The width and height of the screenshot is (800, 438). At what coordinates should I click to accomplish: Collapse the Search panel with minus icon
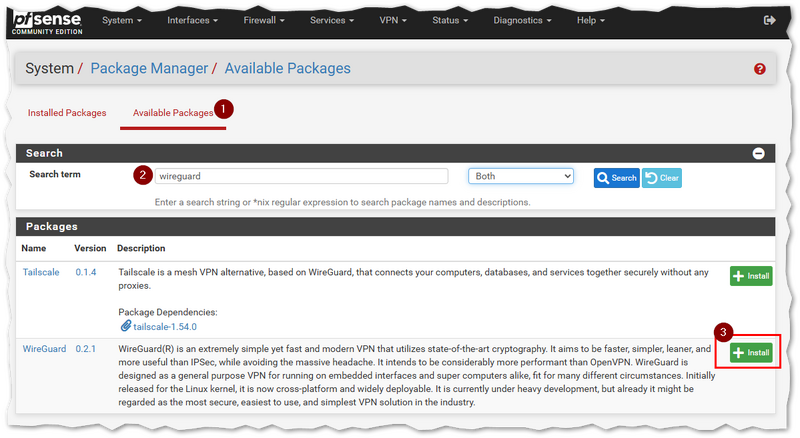click(x=758, y=153)
